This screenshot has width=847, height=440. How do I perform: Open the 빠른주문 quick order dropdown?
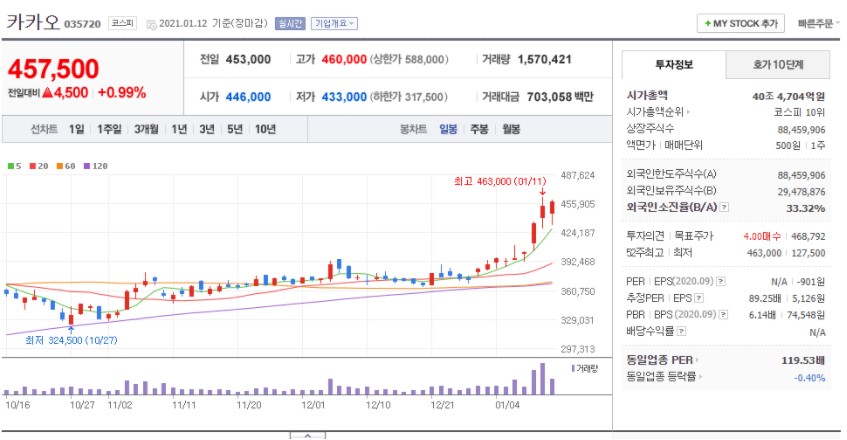point(818,24)
